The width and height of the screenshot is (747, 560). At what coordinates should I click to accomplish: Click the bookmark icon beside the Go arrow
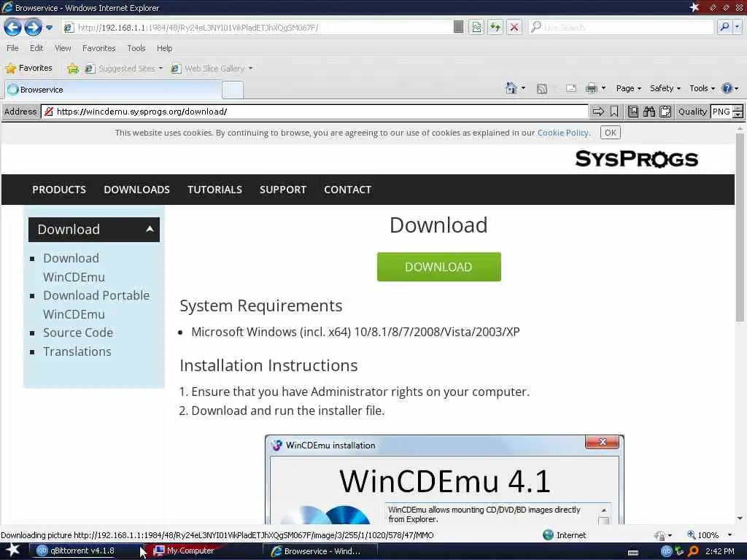tap(614, 112)
